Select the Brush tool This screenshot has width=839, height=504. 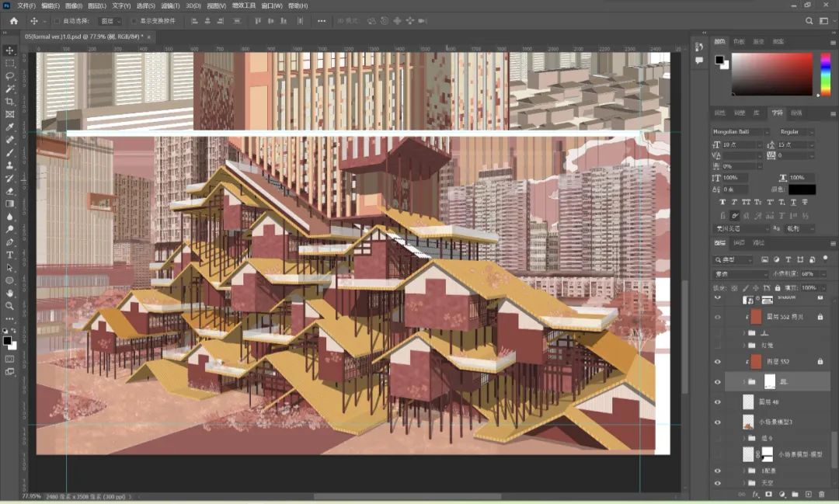pos(9,153)
